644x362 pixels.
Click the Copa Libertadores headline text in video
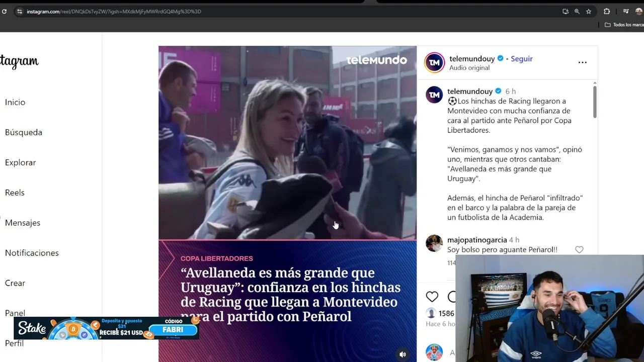click(x=291, y=295)
